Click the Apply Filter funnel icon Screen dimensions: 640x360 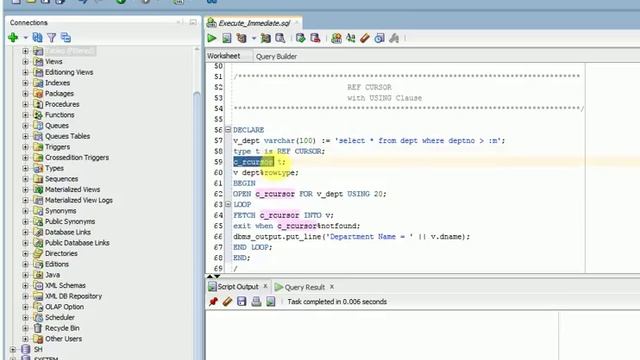(x=51, y=38)
